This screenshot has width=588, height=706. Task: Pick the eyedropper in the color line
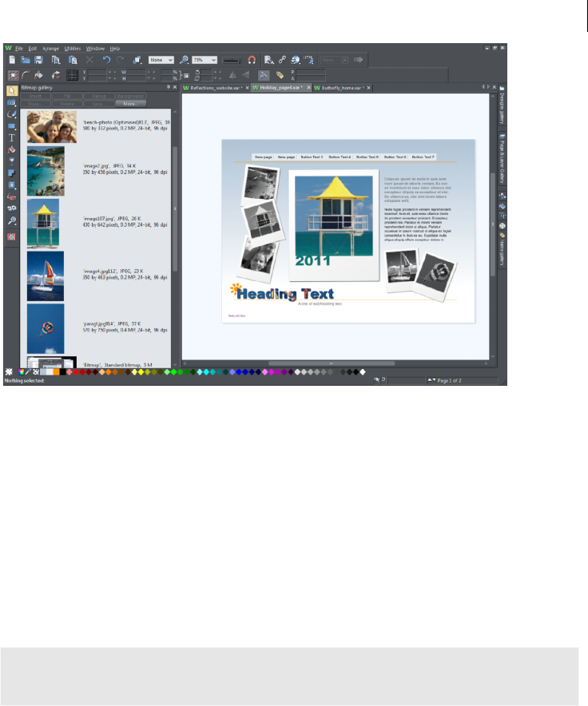pyautogui.click(x=29, y=372)
